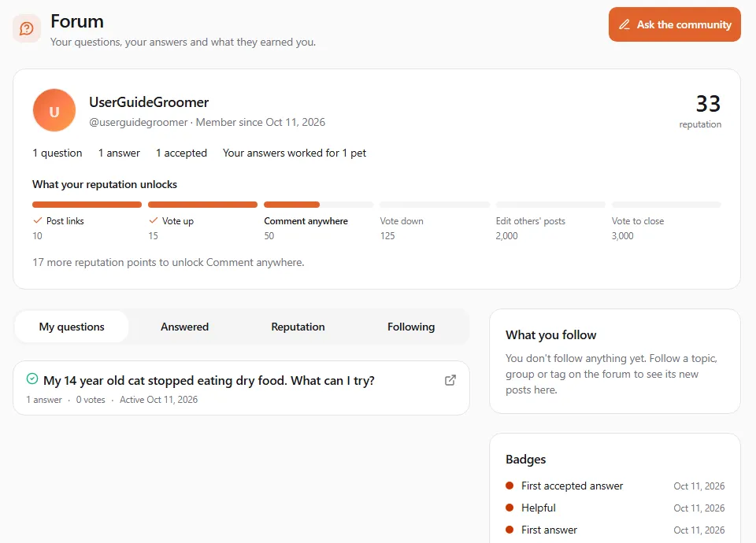Click the Edit others' posts progress bar

[550, 205]
